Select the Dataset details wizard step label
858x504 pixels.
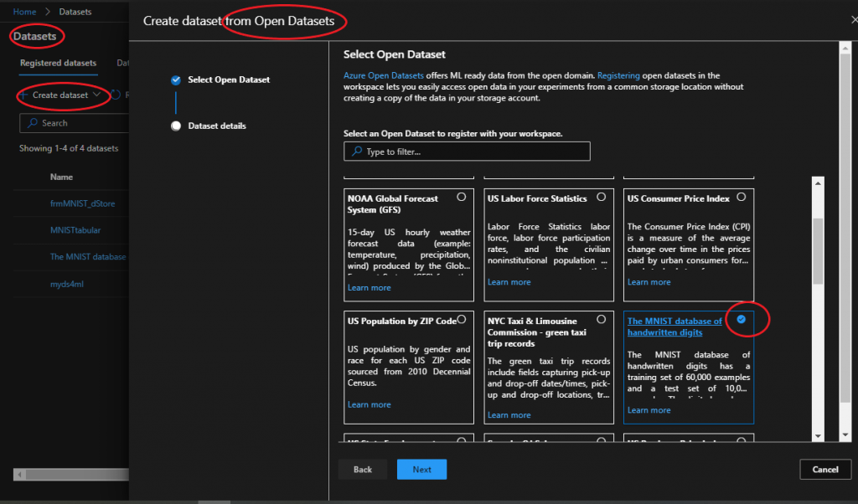[x=217, y=126]
